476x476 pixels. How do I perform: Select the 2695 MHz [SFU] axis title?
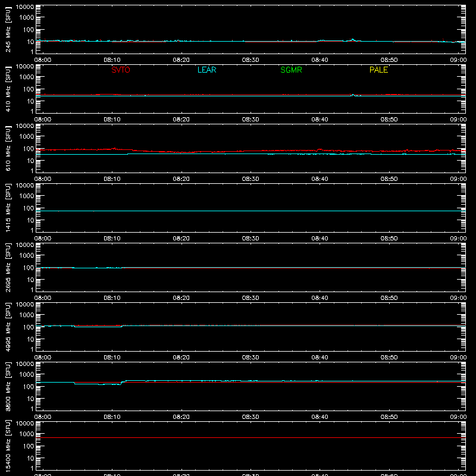(x=8, y=268)
